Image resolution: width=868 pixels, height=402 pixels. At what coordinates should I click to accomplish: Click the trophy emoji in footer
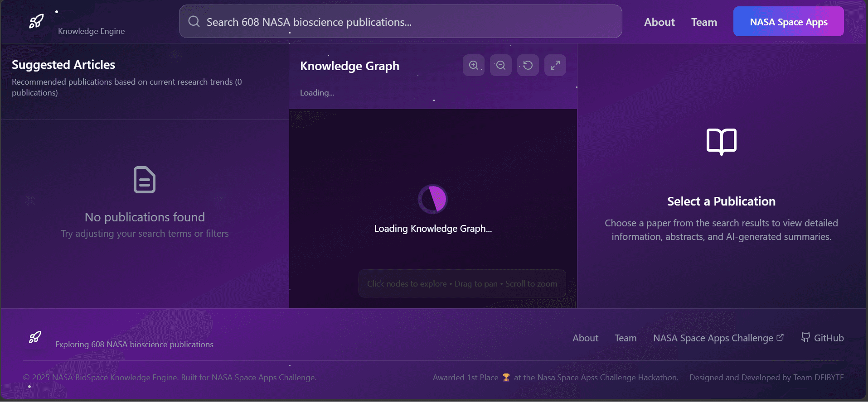[x=506, y=378]
